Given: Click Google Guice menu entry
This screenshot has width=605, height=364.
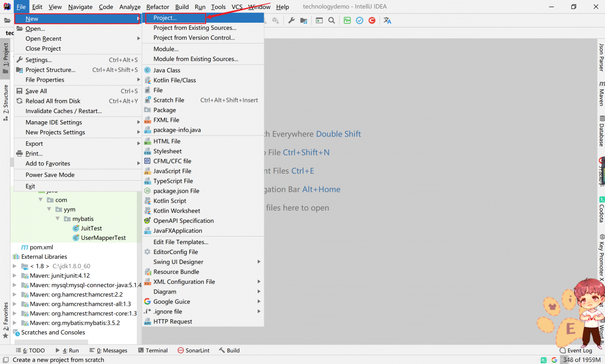Looking at the screenshot, I should [x=203, y=301].
